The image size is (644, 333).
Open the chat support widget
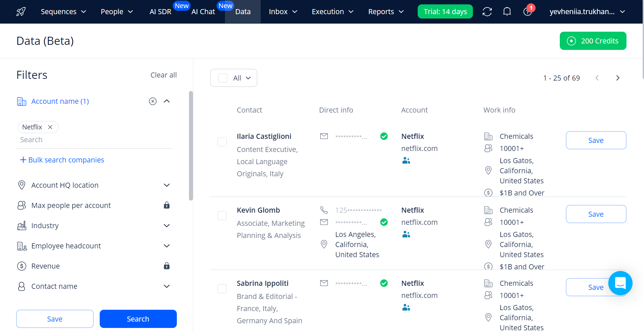(620, 283)
